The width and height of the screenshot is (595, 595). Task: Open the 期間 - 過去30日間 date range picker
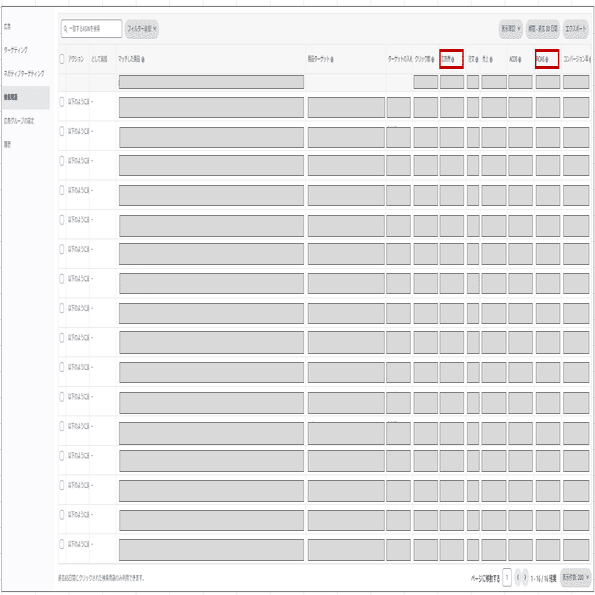coord(543,29)
